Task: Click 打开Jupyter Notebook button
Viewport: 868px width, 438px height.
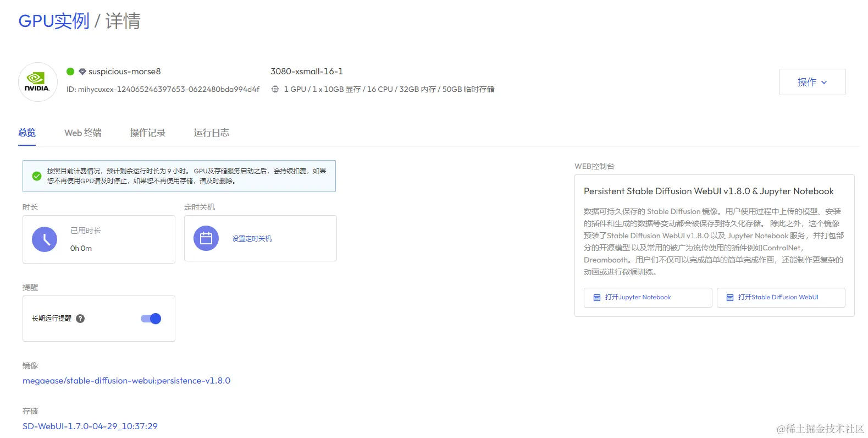Action: click(x=648, y=298)
